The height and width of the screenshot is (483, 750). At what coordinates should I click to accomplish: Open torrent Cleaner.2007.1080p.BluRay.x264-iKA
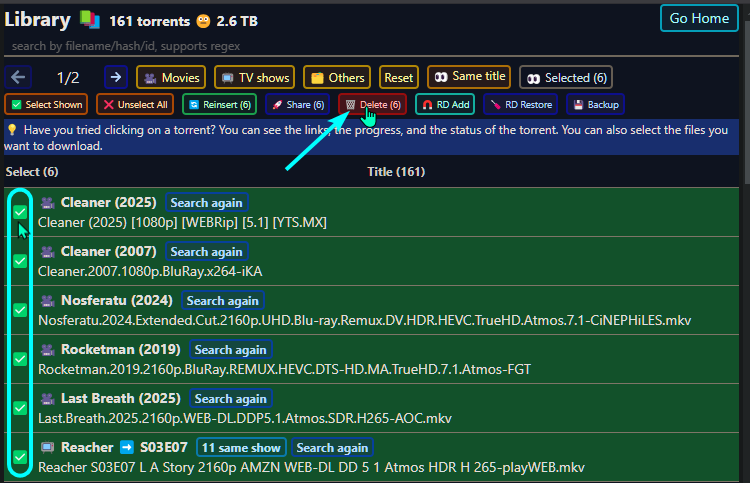point(150,271)
